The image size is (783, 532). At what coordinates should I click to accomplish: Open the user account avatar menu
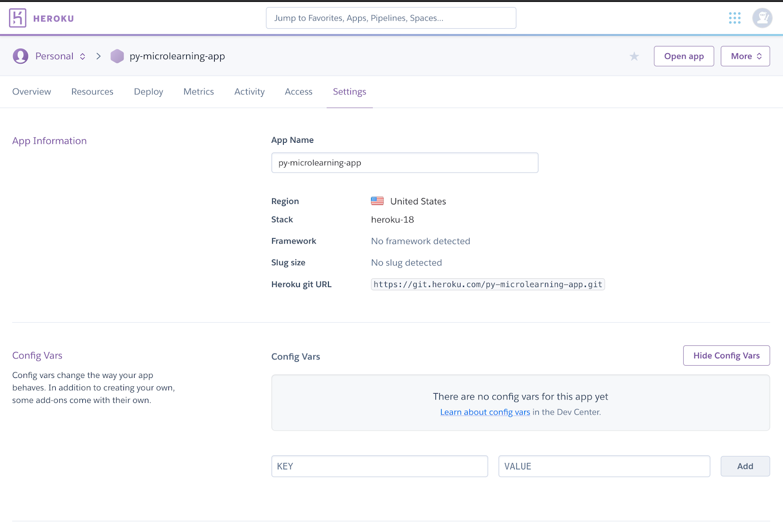pyautogui.click(x=762, y=18)
